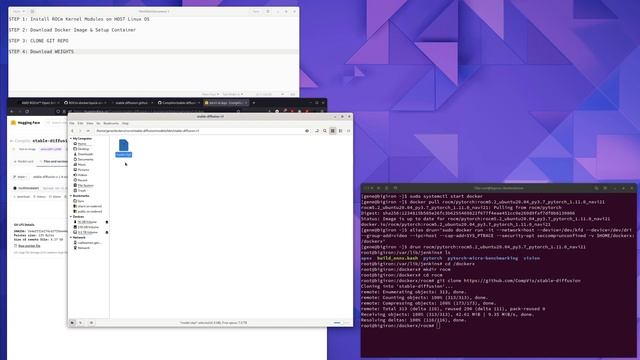Click the download link on Hugging Face page
This screenshot has width=640, height=360.
(22, 197)
